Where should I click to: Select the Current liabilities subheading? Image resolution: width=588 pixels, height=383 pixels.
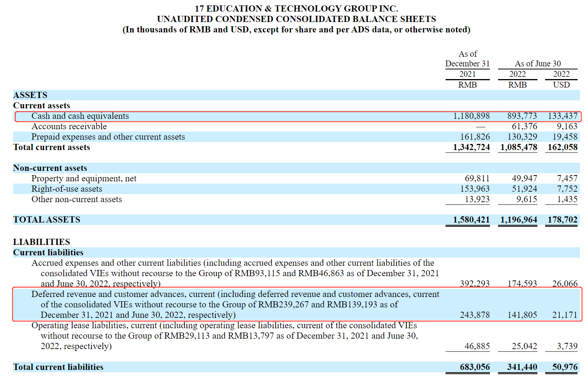click(48, 253)
